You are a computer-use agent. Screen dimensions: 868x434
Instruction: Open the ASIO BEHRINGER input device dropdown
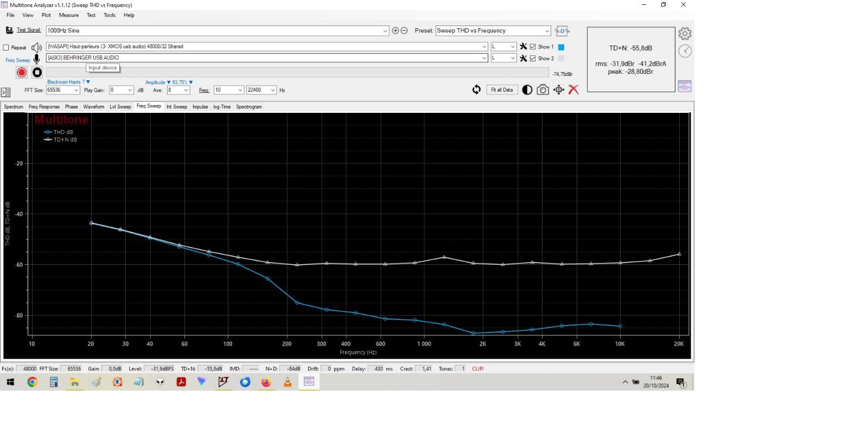click(484, 58)
